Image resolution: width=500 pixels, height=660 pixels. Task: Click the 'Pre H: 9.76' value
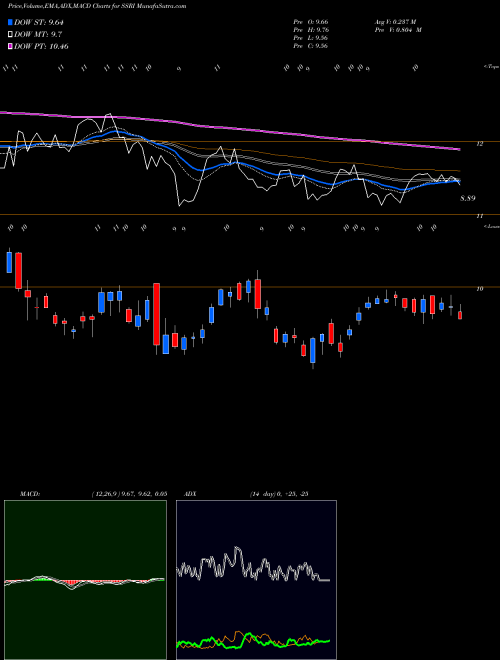pyautogui.click(x=311, y=30)
